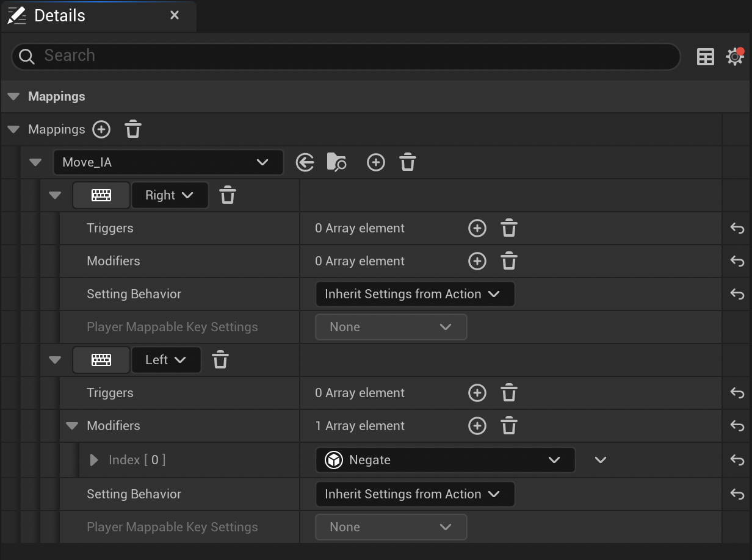Open the Move_IA action dropdown
752x560 pixels.
tap(168, 162)
